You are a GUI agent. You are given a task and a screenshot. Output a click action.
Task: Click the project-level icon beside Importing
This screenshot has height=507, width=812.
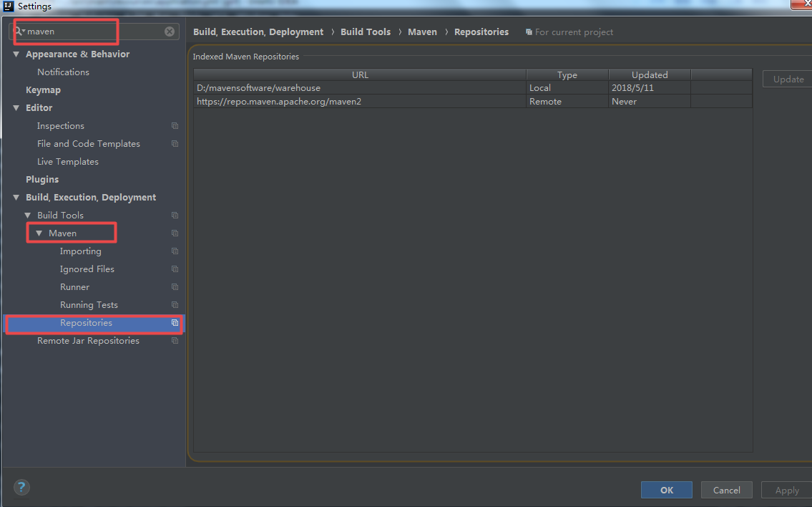[175, 251]
